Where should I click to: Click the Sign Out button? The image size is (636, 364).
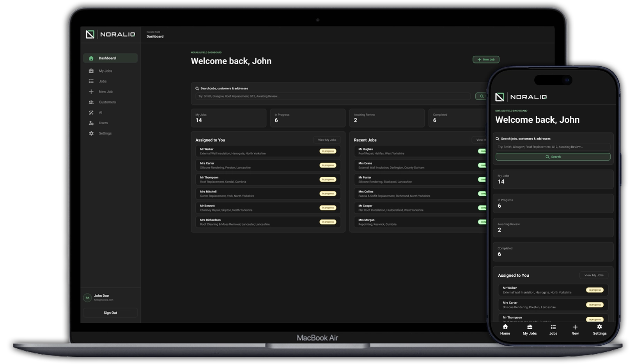[x=110, y=313]
